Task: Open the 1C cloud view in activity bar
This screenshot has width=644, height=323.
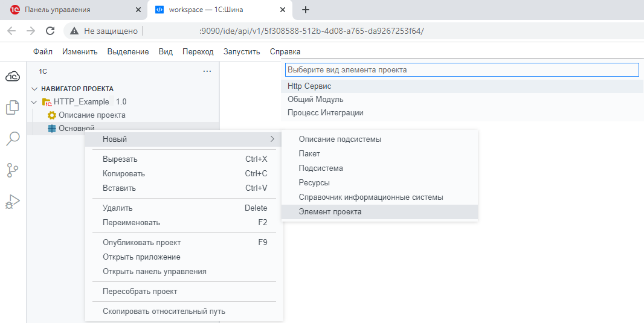Action: tap(13, 77)
